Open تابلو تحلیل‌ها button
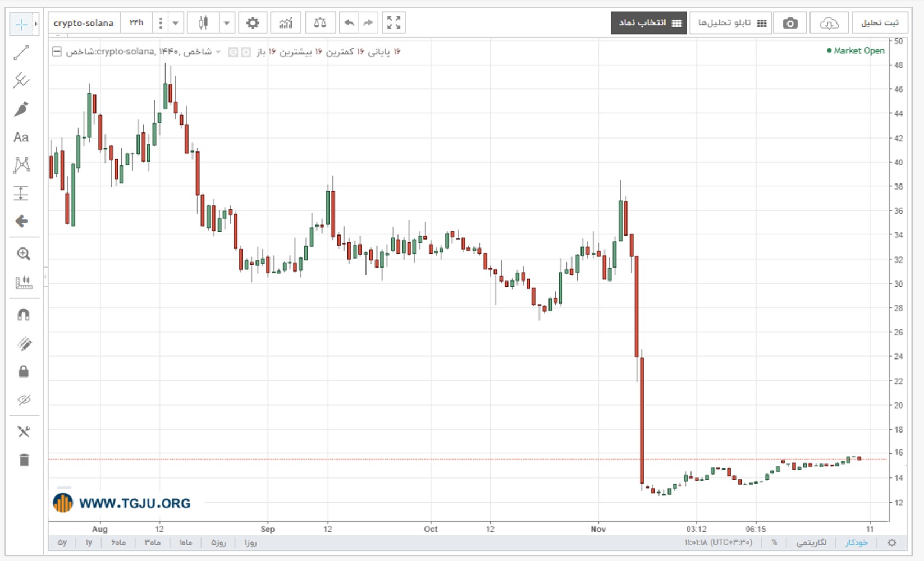The height and width of the screenshot is (561, 924). pyautogui.click(x=731, y=23)
